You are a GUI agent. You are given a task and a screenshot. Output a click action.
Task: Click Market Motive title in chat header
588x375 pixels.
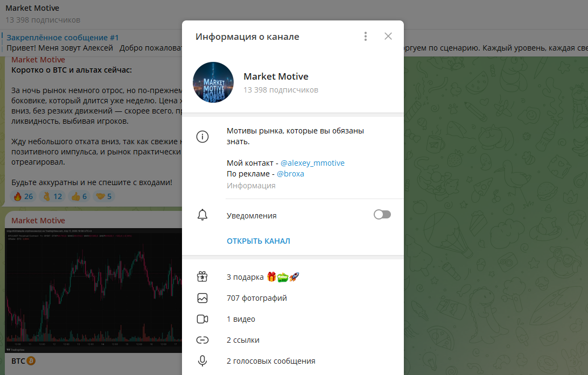(x=32, y=8)
